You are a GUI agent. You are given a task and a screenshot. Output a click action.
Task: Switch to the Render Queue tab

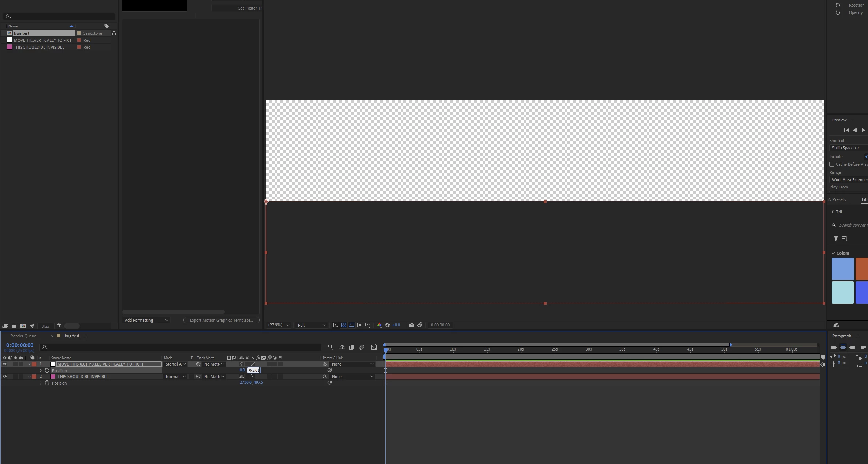(23, 336)
